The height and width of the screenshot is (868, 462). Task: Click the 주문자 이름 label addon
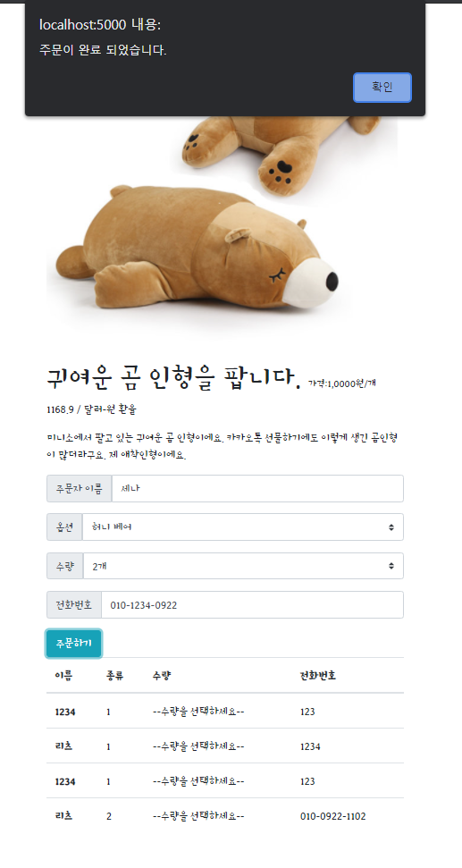pyautogui.click(x=80, y=488)
